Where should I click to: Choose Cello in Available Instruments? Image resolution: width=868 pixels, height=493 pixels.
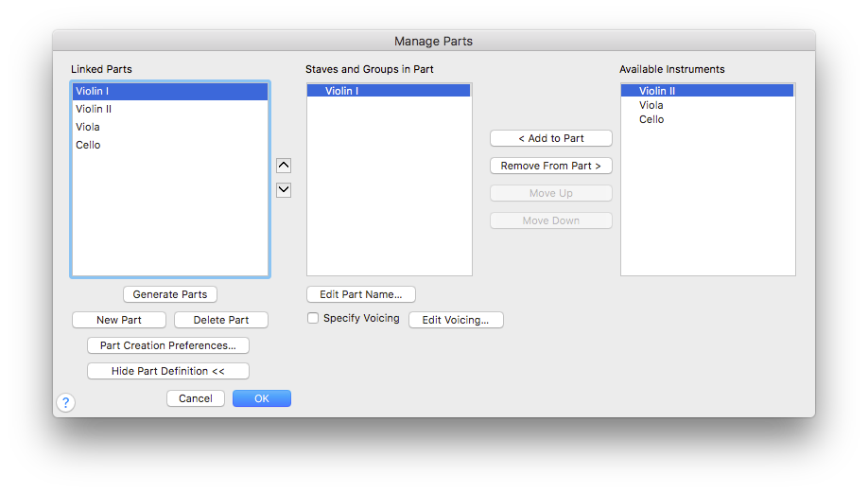[x=707, y=119]
